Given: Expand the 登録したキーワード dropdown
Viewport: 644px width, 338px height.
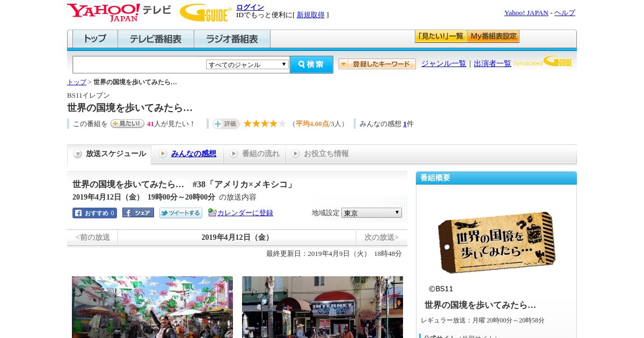Looking at the screenshot, I should [377, 64].
